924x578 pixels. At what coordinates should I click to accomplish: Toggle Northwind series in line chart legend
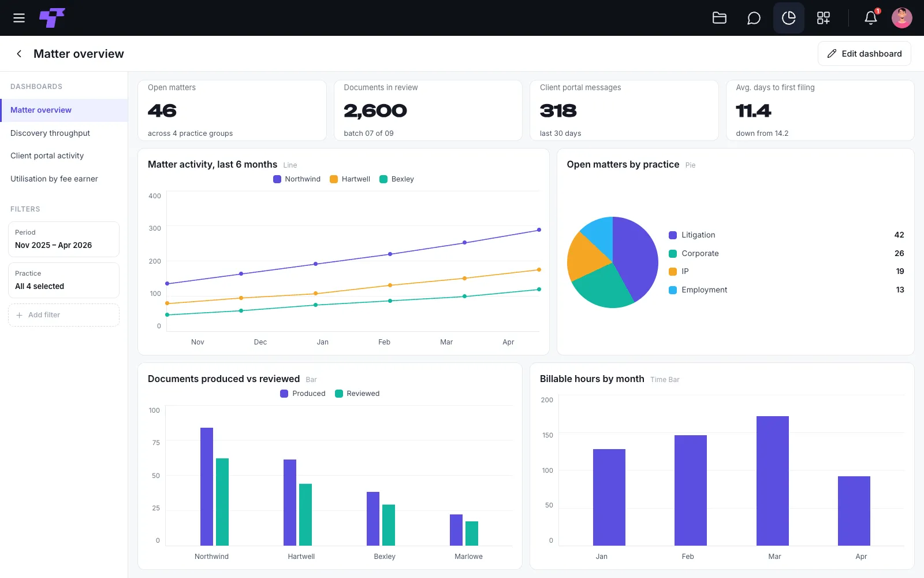297,179
